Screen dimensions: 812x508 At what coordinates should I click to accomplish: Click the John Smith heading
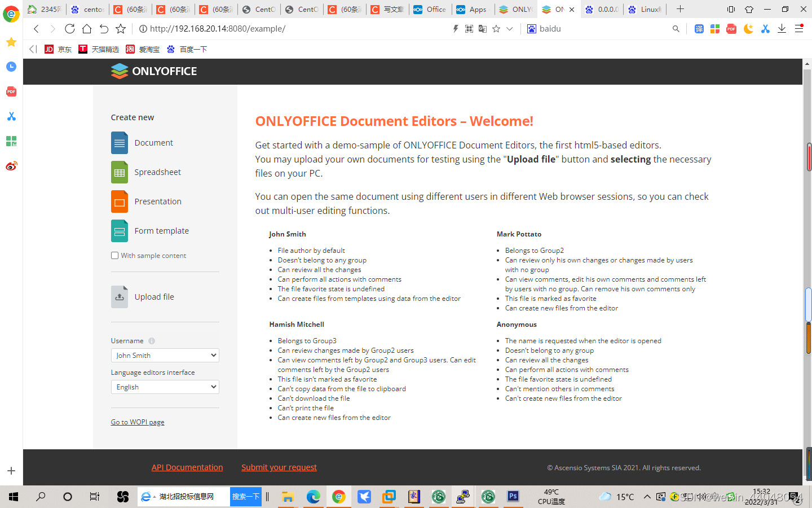click(x=288, y=234)
